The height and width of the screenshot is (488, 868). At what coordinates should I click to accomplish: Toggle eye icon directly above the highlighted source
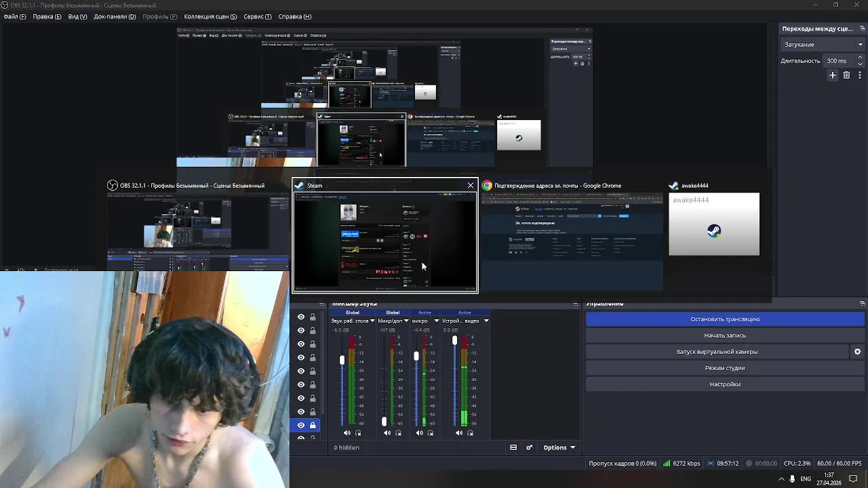(x=301, y=411)
